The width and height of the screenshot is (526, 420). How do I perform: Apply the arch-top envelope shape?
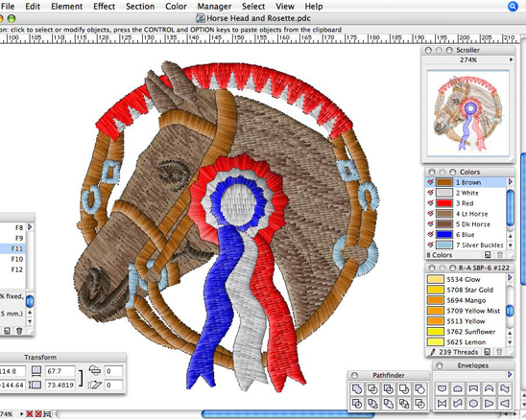pos(458,388)
